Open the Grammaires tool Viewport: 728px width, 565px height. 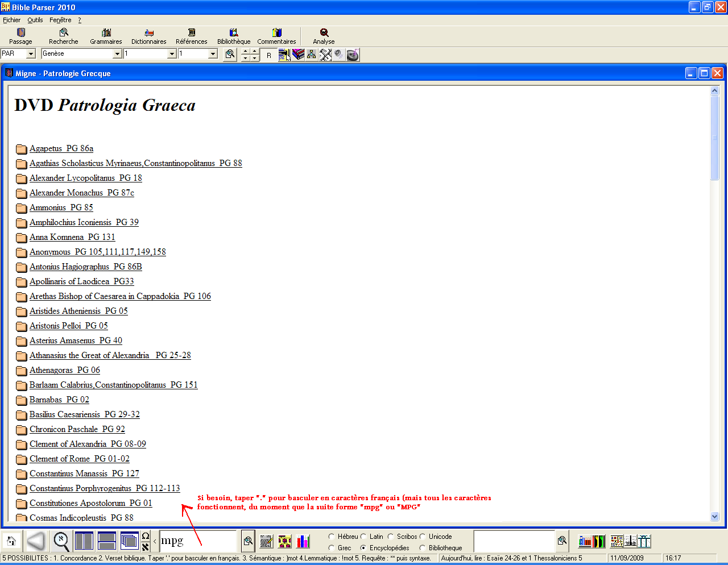click(x=106, y=36)
